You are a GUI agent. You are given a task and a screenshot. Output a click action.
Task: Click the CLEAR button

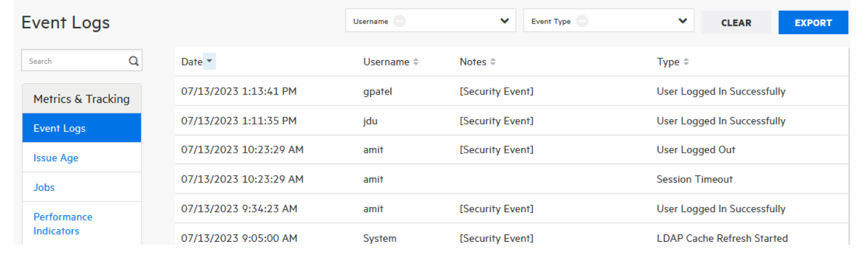[736, 23]
